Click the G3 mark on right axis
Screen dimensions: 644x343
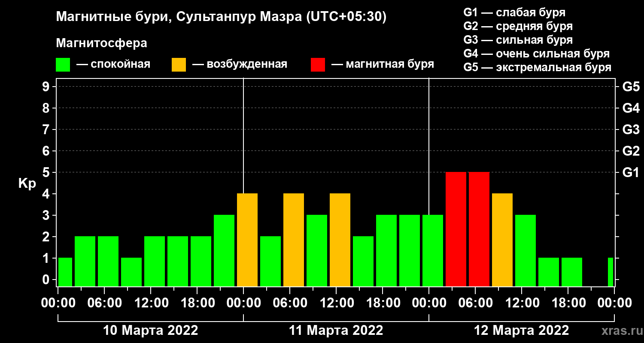[631, 129]
